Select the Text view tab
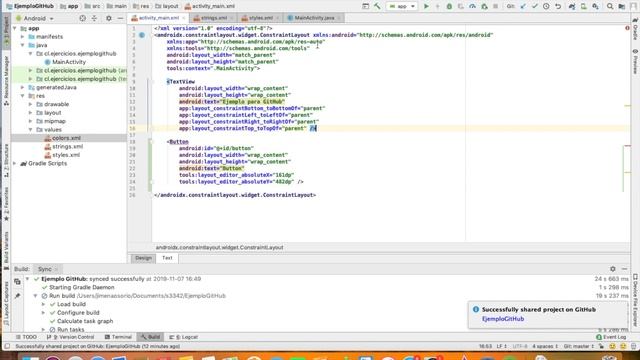 click(167, 258)
